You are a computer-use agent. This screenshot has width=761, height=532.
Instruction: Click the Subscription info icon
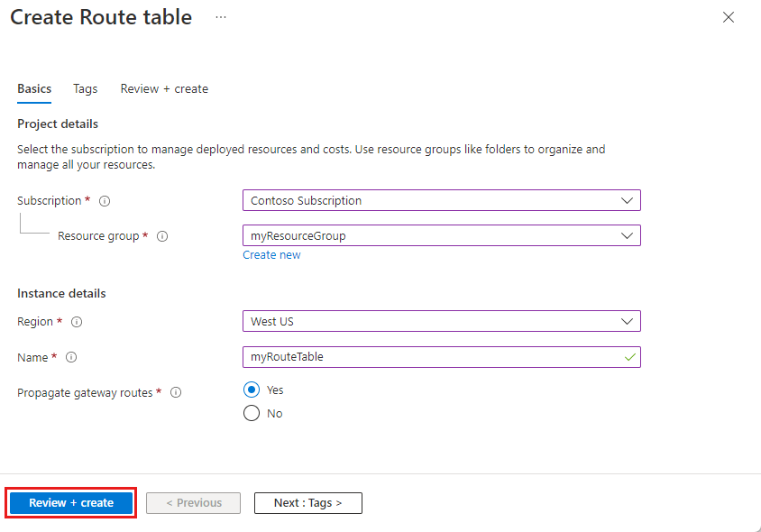click(x=104, y=200)
